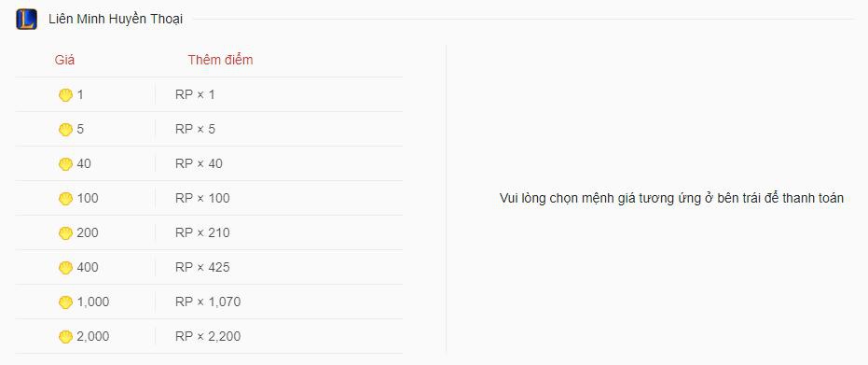Click the League of Legends game icon

pyautogui.click(x=26, y=20)
